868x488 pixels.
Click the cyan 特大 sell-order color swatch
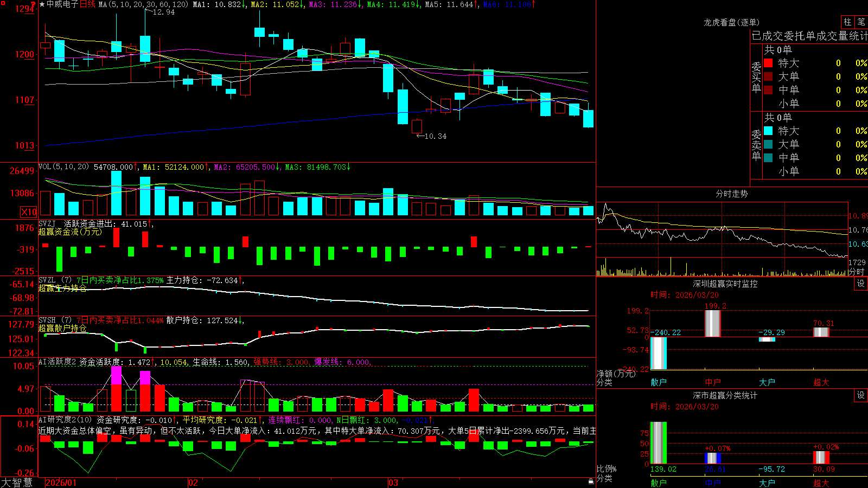tap(768, 131)
